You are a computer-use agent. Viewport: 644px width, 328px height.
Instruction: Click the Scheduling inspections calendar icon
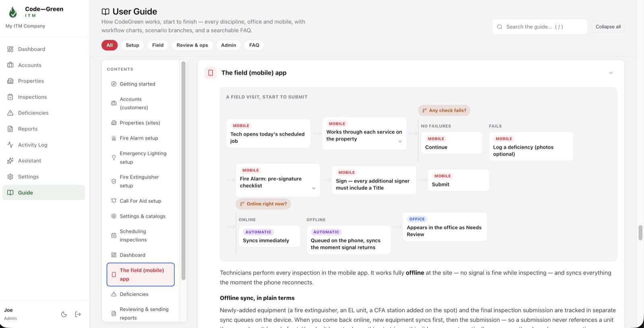coord(114,236)
